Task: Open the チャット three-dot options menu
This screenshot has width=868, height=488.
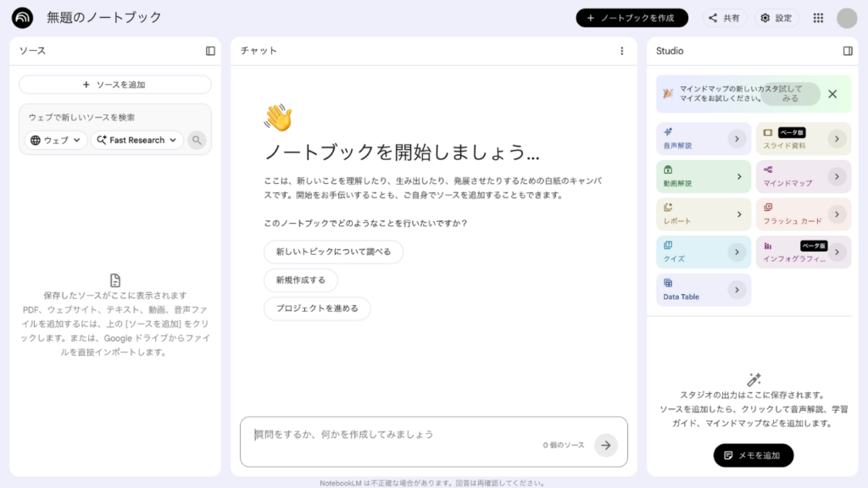Action: [x=621, y=51]
